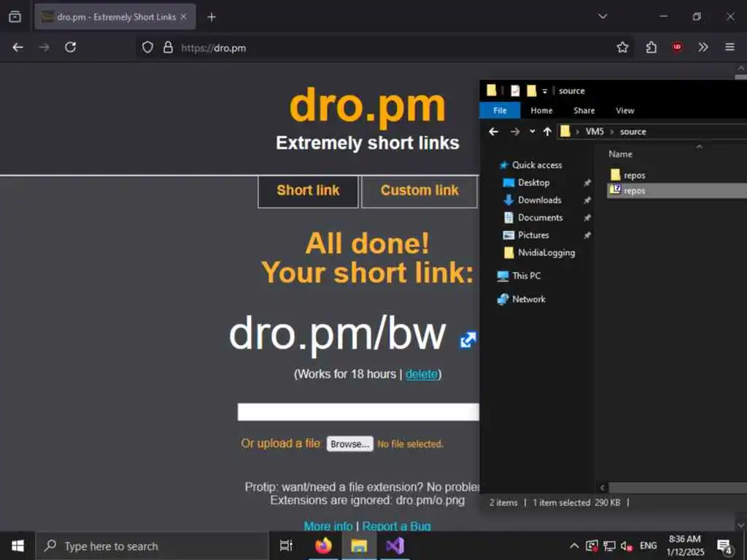Viewport: 747px width, 560px height.
Task: Click the properties icon in Explorer title bar
Action: point(515,90)
